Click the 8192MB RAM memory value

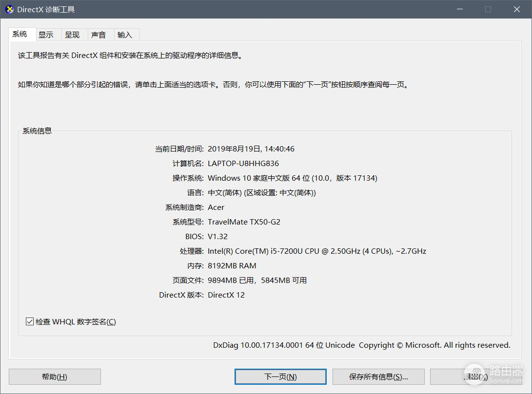point(232,266)
